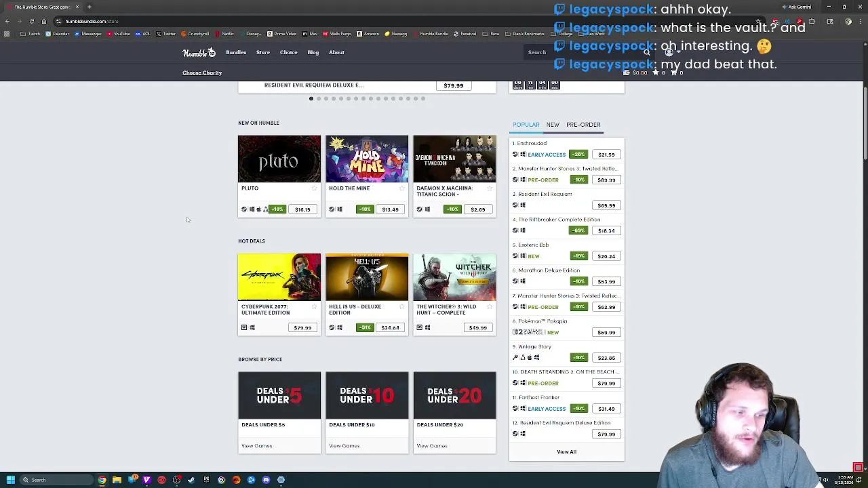868x488 pixels.
Task: Switch to the Pre-Order tab
Action: coord(583,125)
